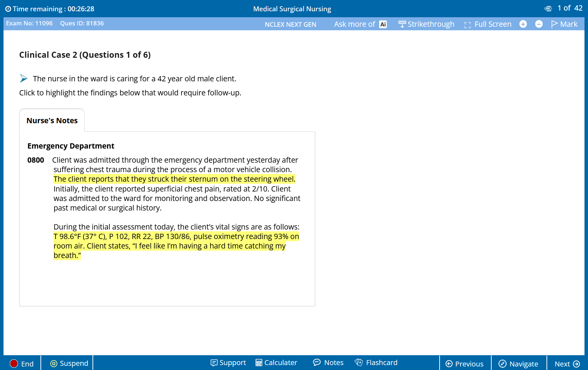The height and width of the screenshot is (370, 588).
Task: Highlight 'Client was admitted through the emergency' line
Action: click(175, 160)
